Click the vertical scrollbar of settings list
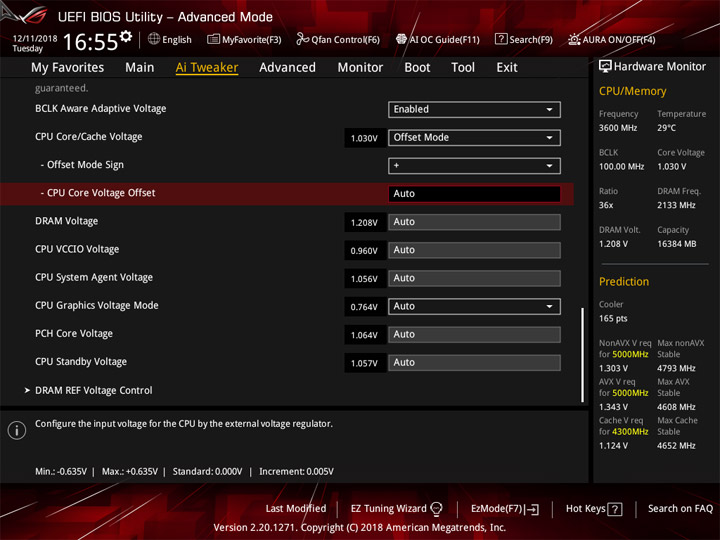 click(x=583, y=354)
